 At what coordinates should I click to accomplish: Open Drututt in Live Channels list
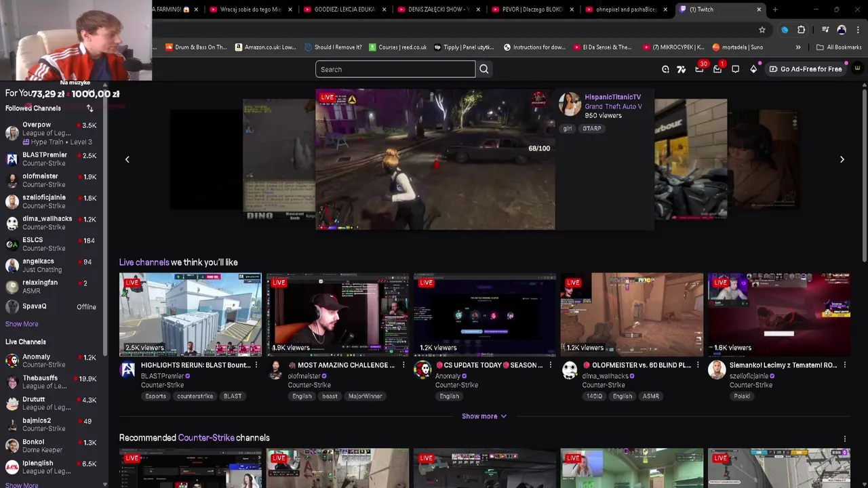[x=52, y=403]
